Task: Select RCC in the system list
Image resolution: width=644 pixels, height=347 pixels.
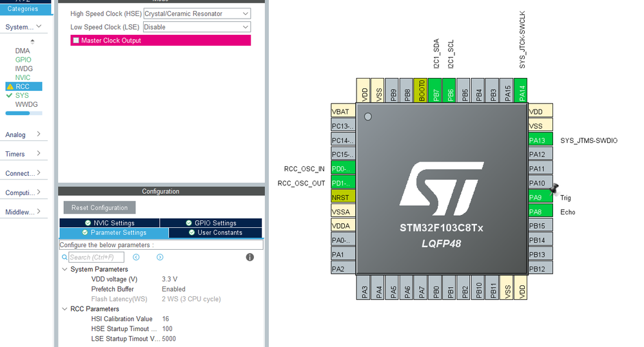Action: click(24, 86)
